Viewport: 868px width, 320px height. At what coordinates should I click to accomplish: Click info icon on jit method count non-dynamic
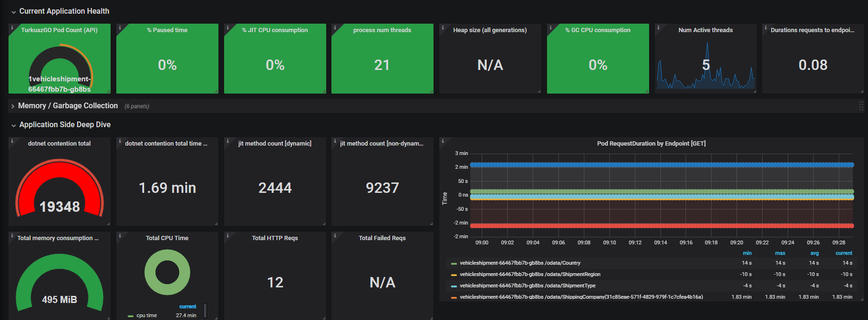point(335,141)
